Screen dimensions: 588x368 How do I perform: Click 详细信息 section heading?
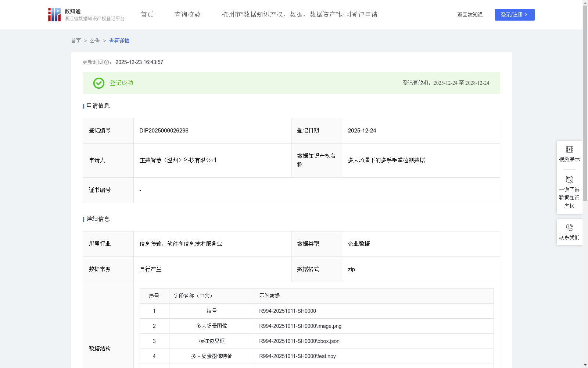(98, 219)
